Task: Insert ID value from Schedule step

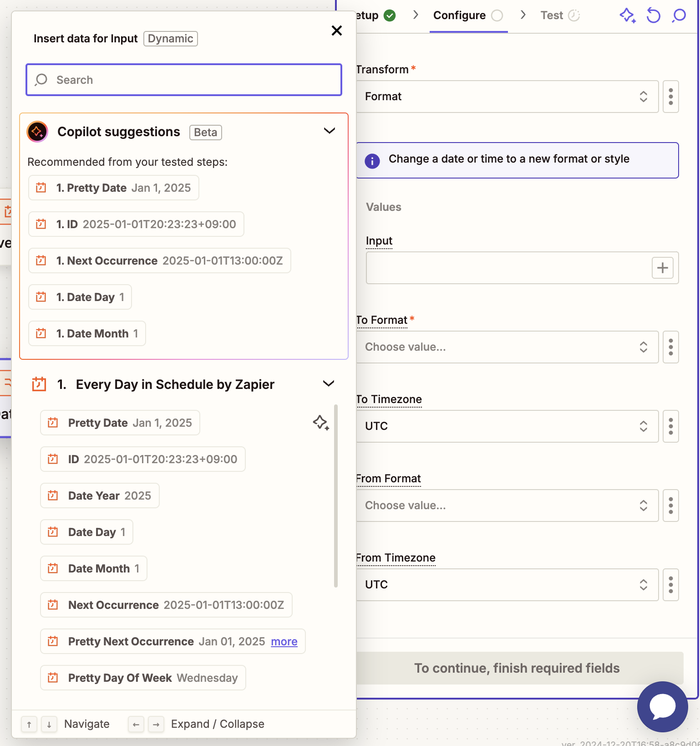Action: [143, 459]
